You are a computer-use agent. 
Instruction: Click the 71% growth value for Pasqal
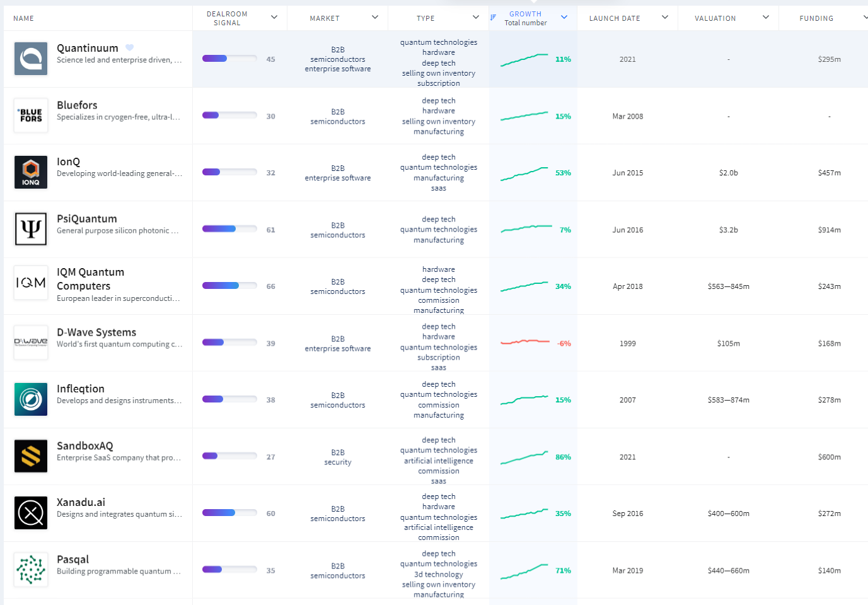click(563, 570)
